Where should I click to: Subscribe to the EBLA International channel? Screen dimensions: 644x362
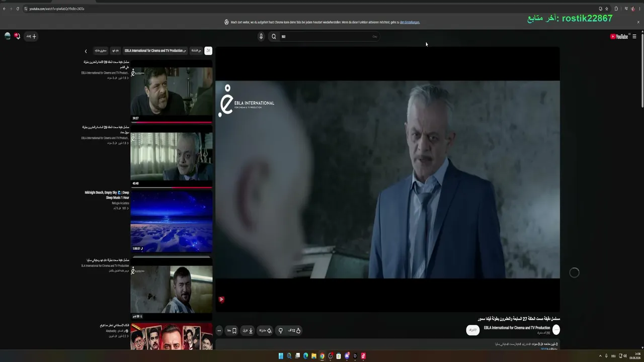472,330
